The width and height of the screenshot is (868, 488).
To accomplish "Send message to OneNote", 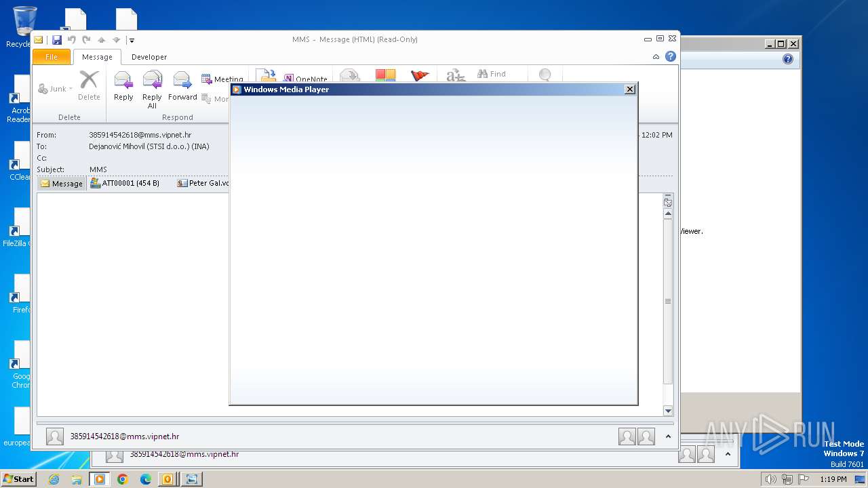I will click(x=305, y=79).
